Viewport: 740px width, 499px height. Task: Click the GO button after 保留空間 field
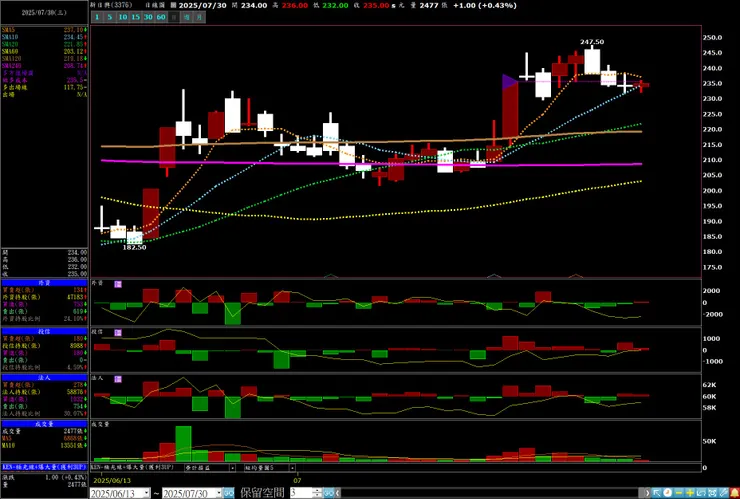point(329,493)
